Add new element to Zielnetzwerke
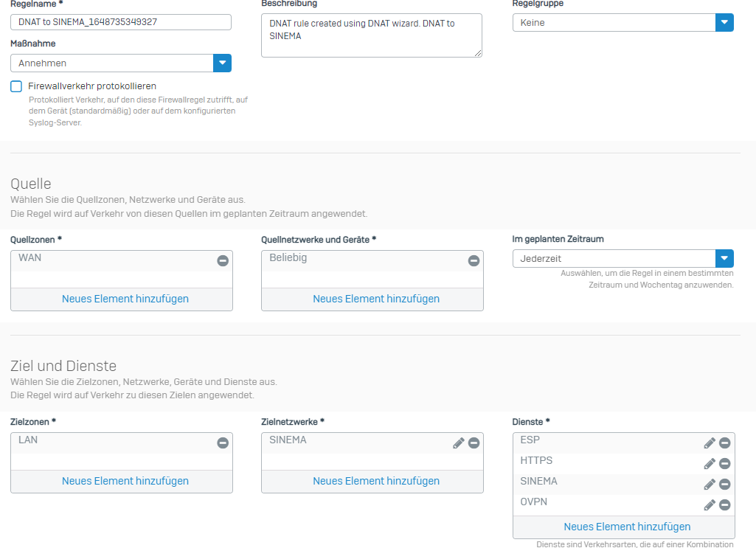Viewport: 756px width, 548px height. [375, 481]
